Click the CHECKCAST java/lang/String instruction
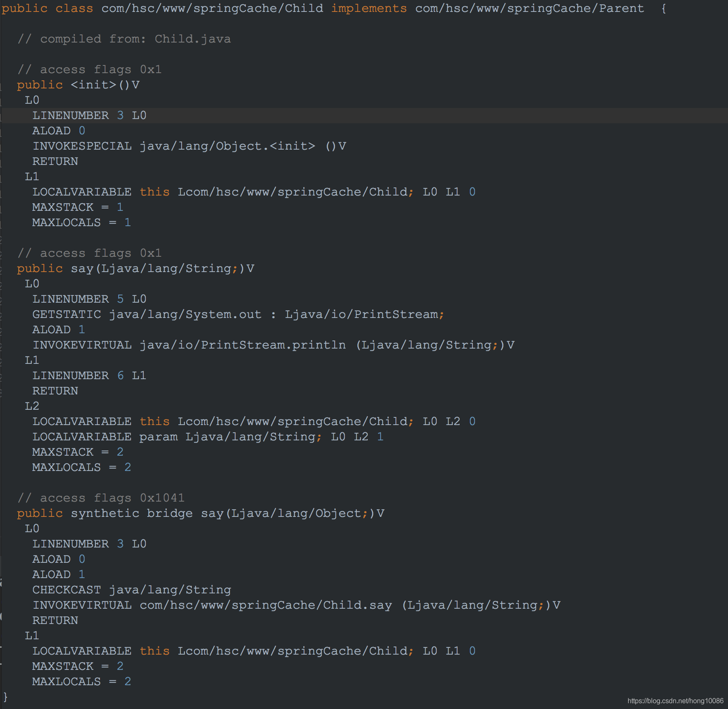Image resolution: width=728 pixels, height=709 pixels. point(132,590)
